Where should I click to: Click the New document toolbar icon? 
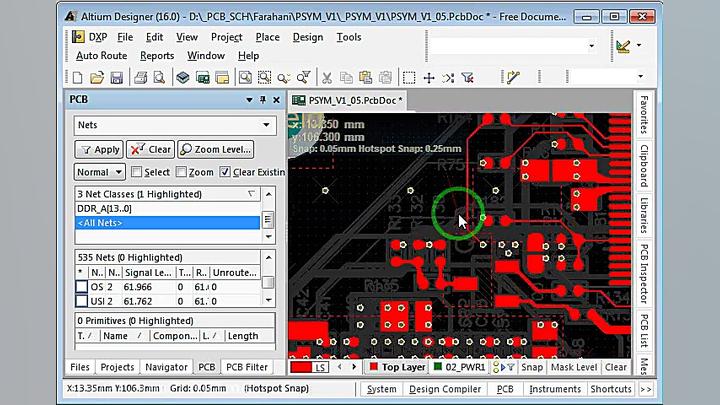78,78
